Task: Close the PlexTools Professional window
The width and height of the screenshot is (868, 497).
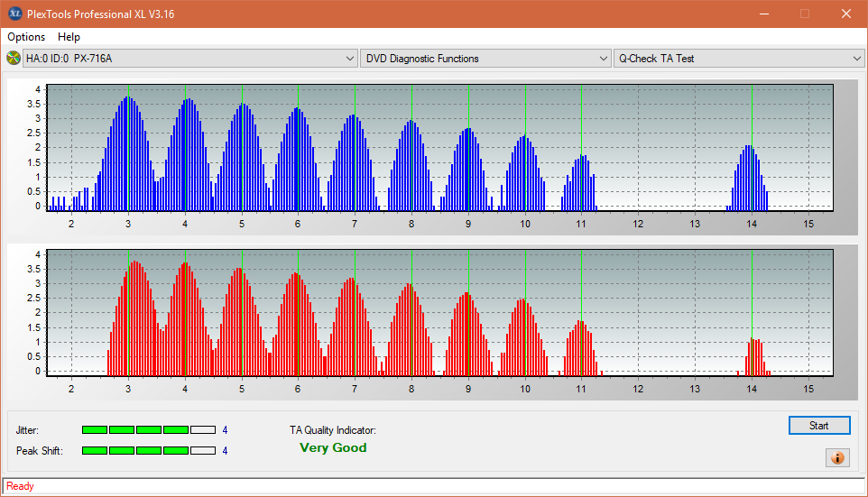Action: point(845,14)
